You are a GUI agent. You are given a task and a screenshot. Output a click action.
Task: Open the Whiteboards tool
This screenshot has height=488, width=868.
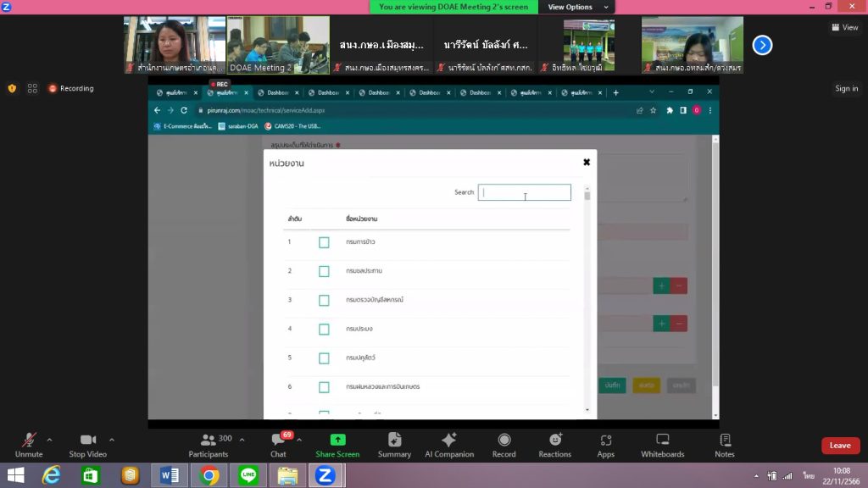pyautogui.click(x=662, y=441)
